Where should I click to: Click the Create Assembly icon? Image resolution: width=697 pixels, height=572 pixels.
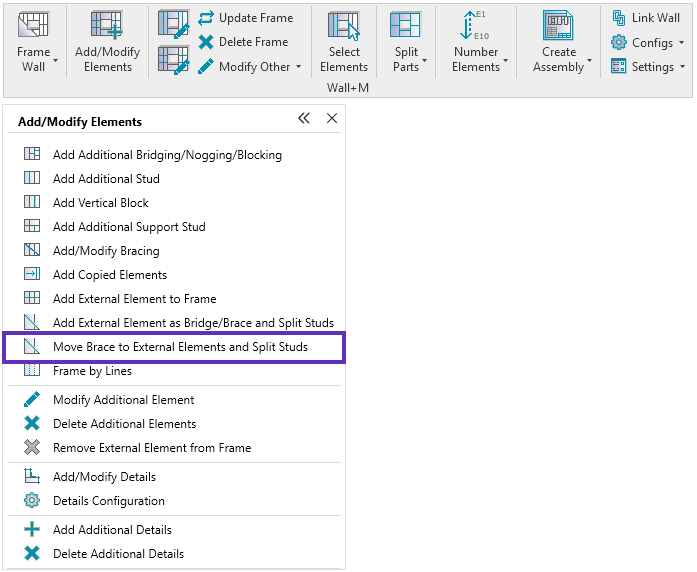(x=558, y=27)
